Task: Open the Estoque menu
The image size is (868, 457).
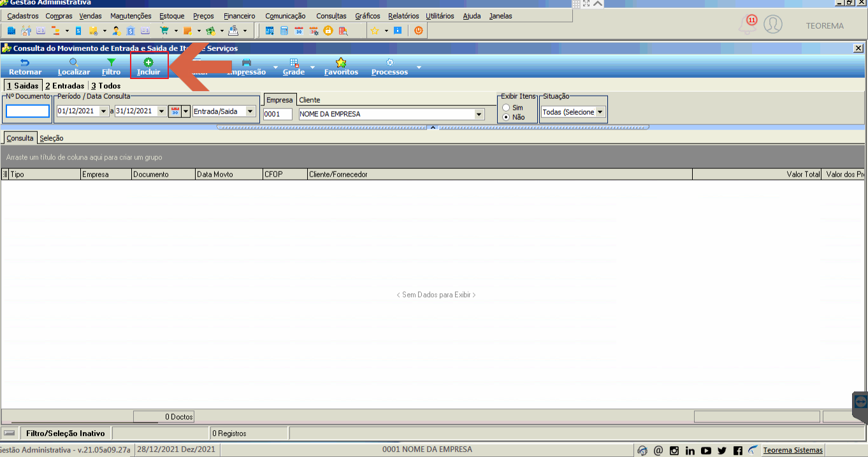Action: tap(172, 16)
